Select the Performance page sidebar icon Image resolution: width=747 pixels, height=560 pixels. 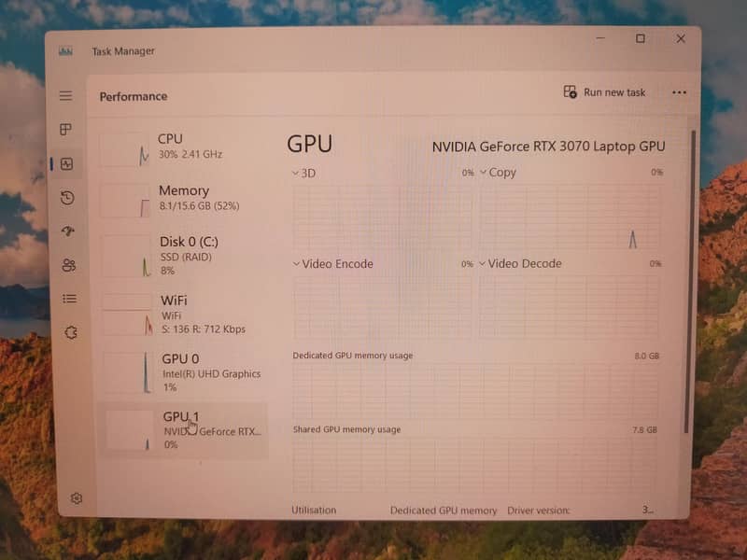click(x=66, y=164)
